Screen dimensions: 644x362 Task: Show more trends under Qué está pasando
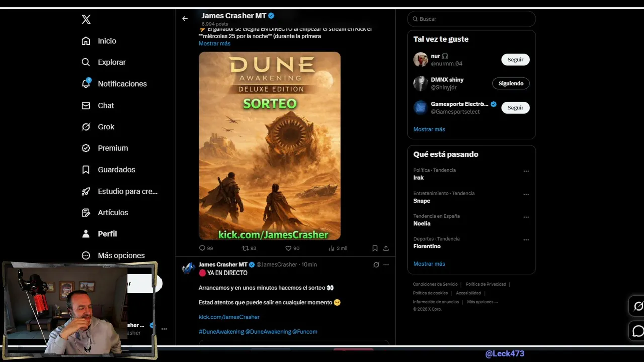429,264
